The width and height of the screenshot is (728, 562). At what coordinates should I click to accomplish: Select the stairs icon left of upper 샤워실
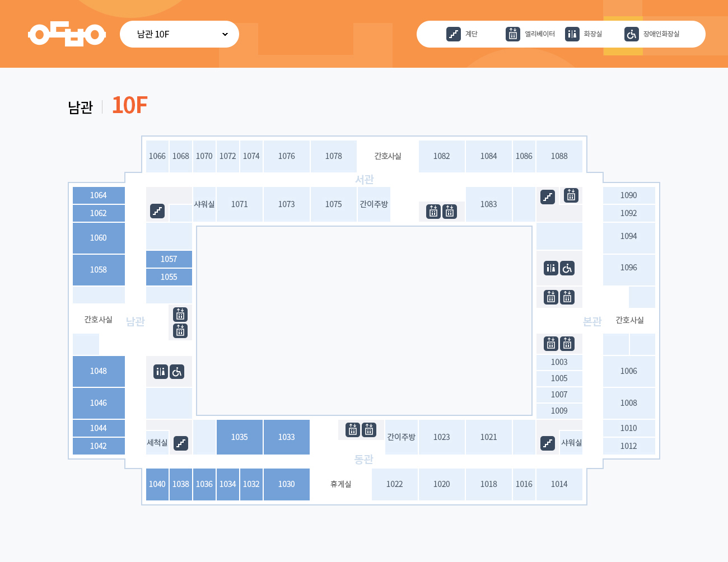click(x=157, y=211)
